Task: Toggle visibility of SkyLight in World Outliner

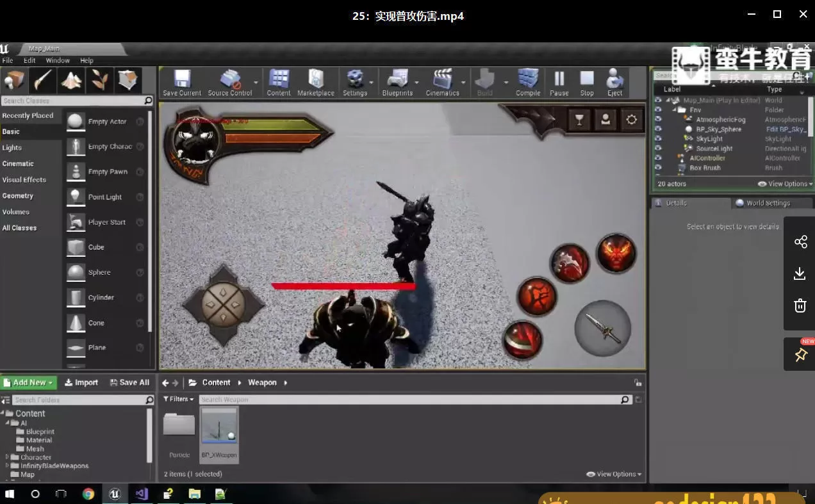Action: tap(660, 138)
